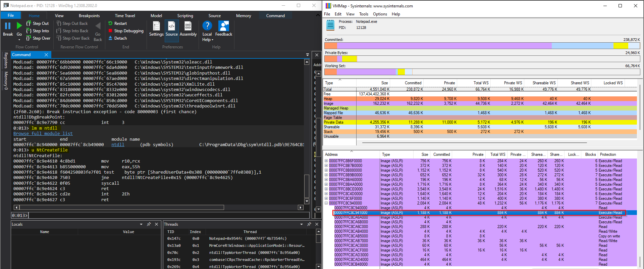Open WinDbg Settings
This screenshot has width=644, height=269.
(156, 29)
